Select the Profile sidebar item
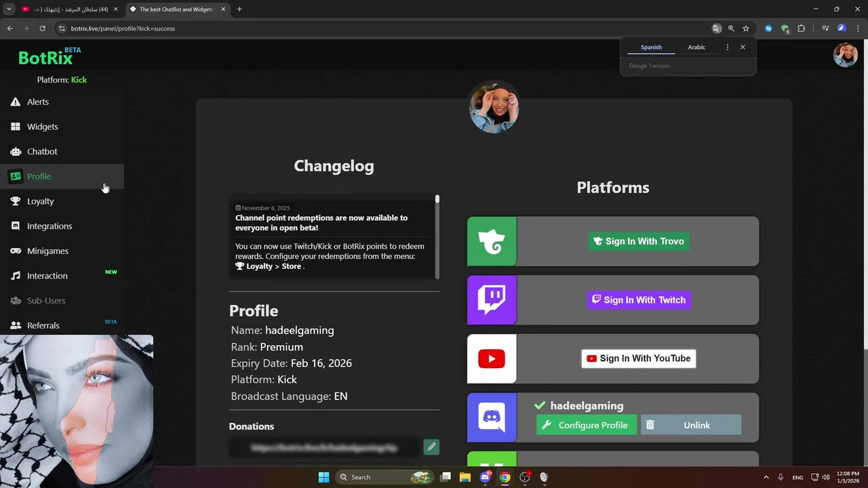This screenshot has width=868, height=488. [x=62, y=176]
